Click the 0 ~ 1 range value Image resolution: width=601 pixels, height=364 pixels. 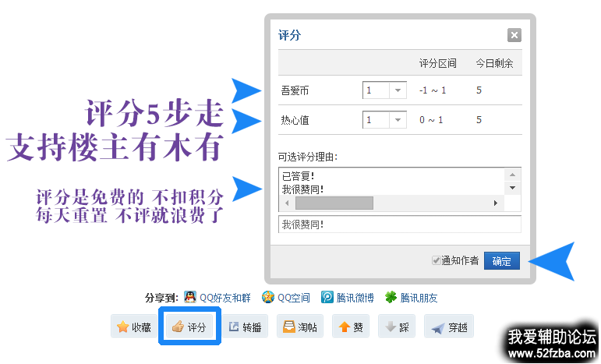431,120
